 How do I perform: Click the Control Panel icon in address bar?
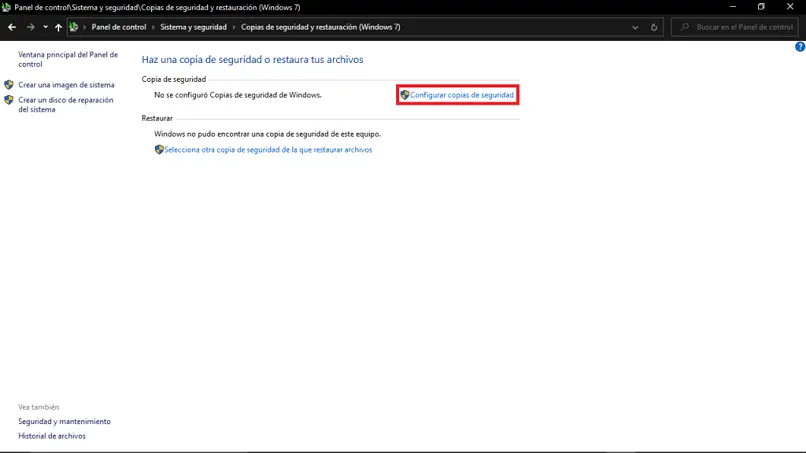[74, 27]
